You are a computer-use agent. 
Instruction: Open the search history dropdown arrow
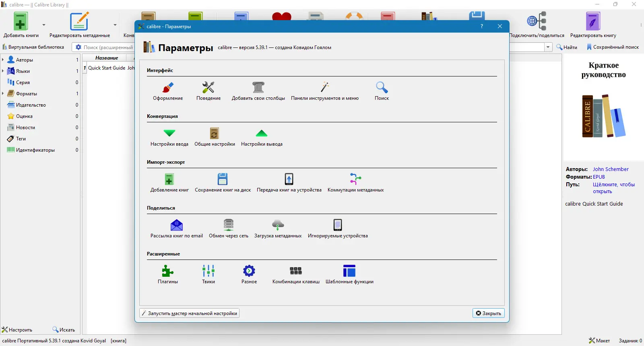point(548,47)
